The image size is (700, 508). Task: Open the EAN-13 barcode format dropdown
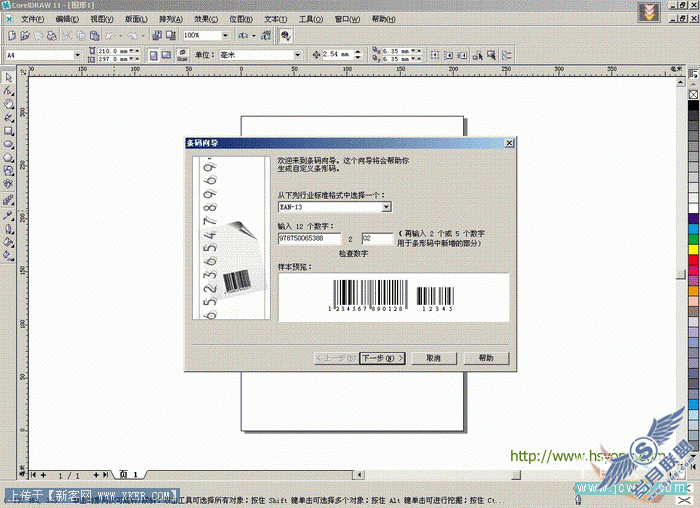tap(387, 207)
